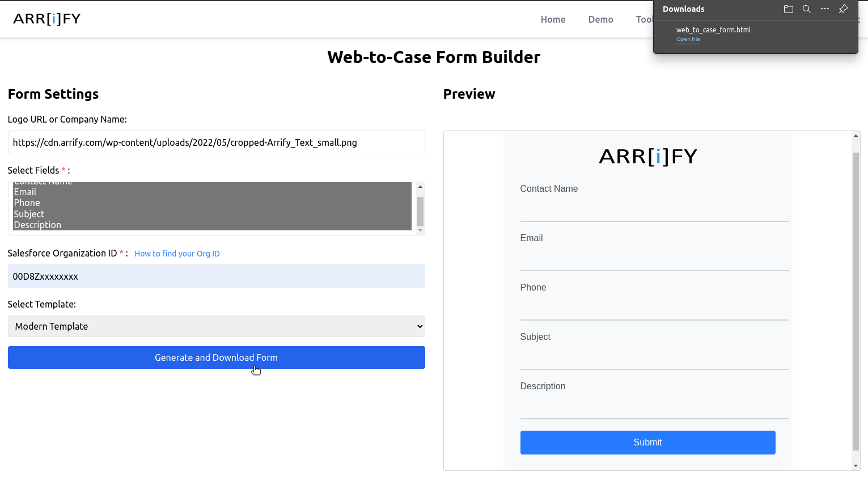Click the Salesforce Organization ID field
The width and height of the screenshot is (868, 484).
click(216, 276)
